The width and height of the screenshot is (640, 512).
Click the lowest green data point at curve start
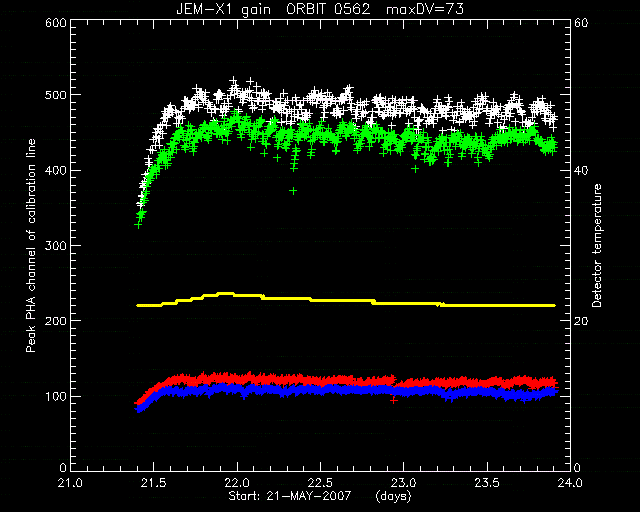point(138,225)
